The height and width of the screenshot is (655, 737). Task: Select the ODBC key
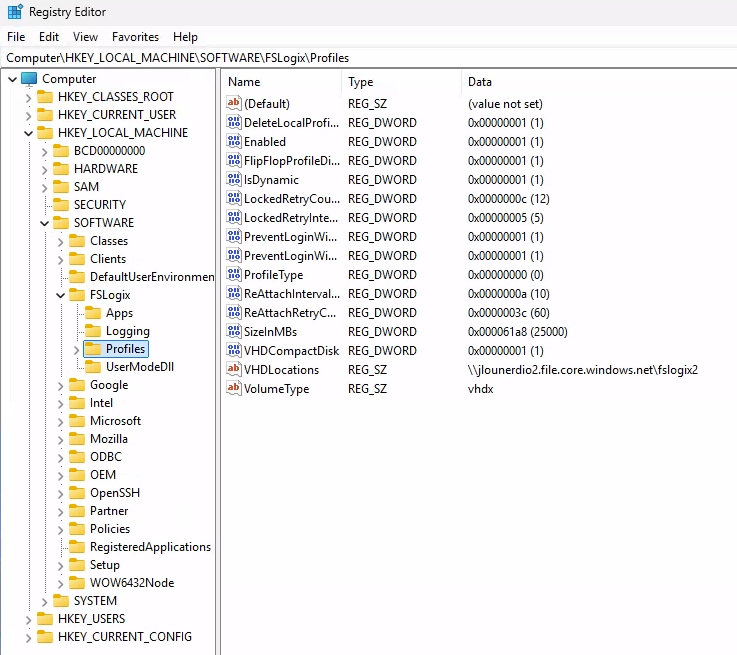click(x=106, y=457)
